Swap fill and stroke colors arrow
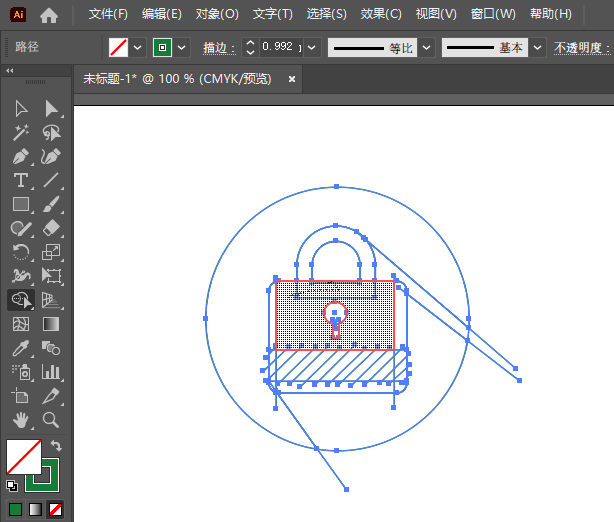614x522 pixels. click(x=56, y=446)
